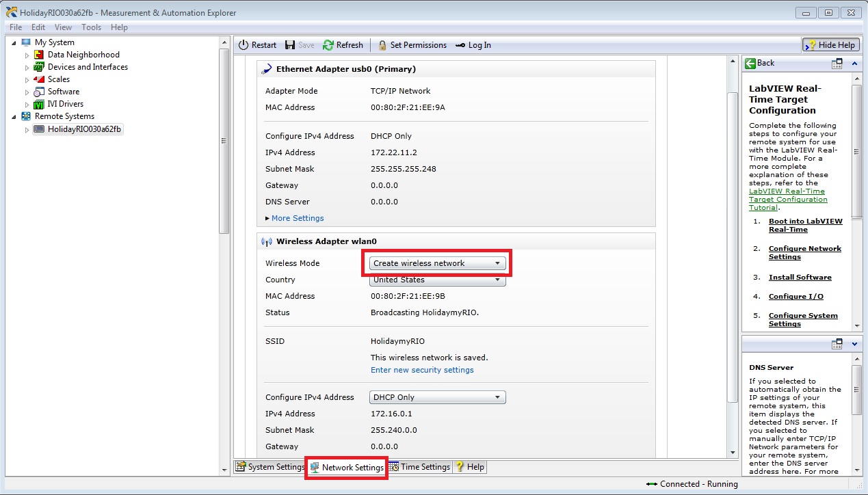Click the upper help pane scrollbar

click(x=857, y=150)
